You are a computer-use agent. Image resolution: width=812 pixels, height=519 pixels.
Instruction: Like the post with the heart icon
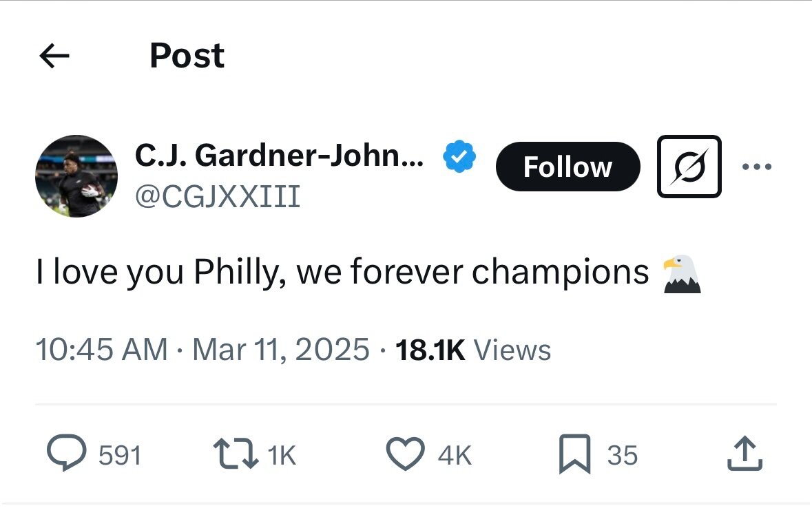point(405,454)
